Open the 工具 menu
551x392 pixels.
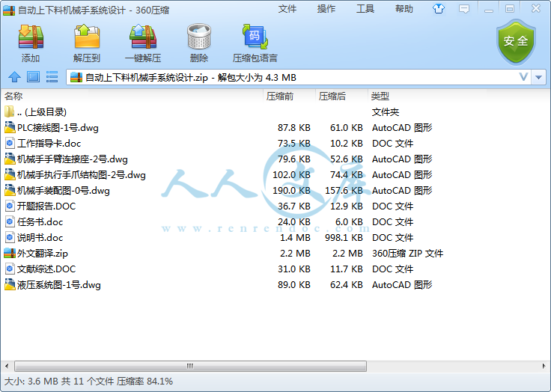[x=365, y=9]
